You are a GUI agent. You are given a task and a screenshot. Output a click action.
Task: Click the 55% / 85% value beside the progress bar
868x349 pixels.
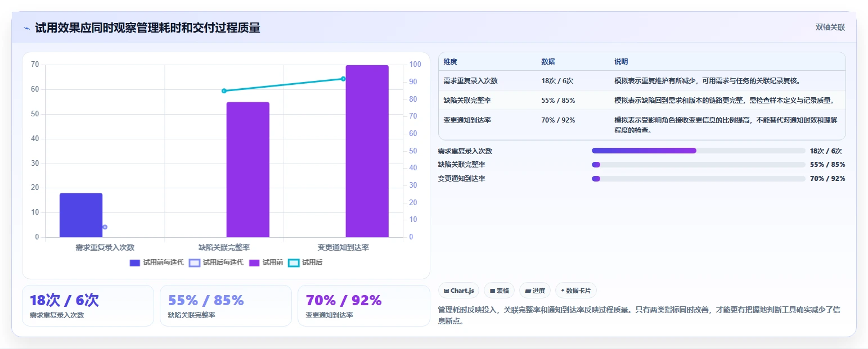pyautogui.click(x=827, y=165)
